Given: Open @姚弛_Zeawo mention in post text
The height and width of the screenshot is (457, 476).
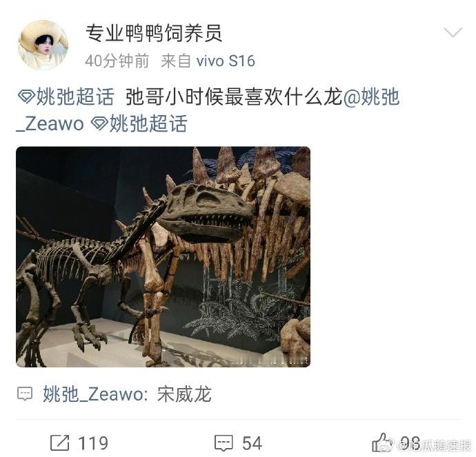Looking at the screenshot, I should point(208,110).
